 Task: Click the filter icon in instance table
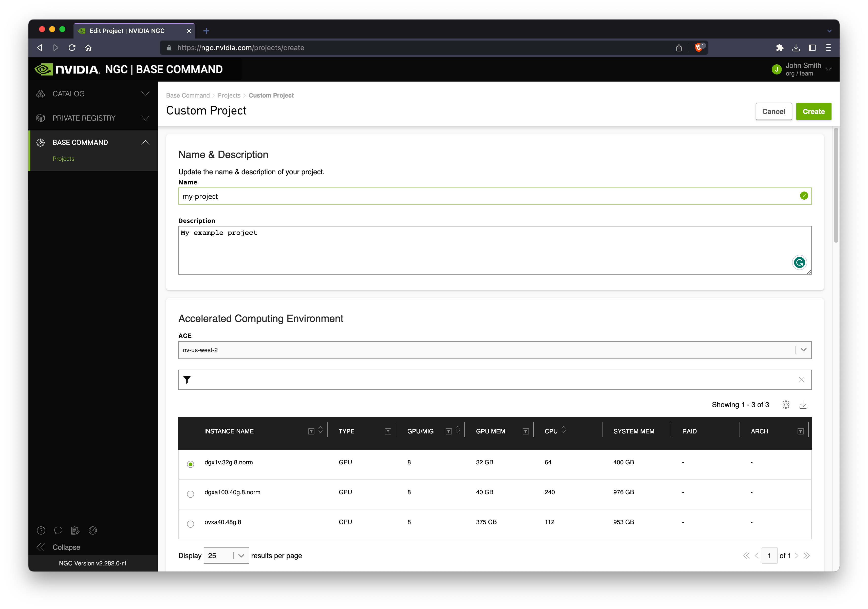[x=187, y=379]
